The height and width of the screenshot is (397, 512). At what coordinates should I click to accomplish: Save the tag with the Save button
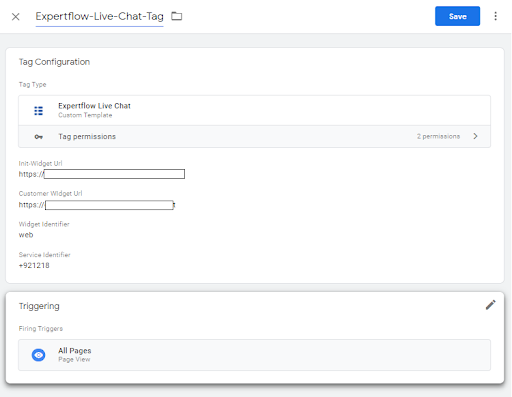tap(457, 16)
